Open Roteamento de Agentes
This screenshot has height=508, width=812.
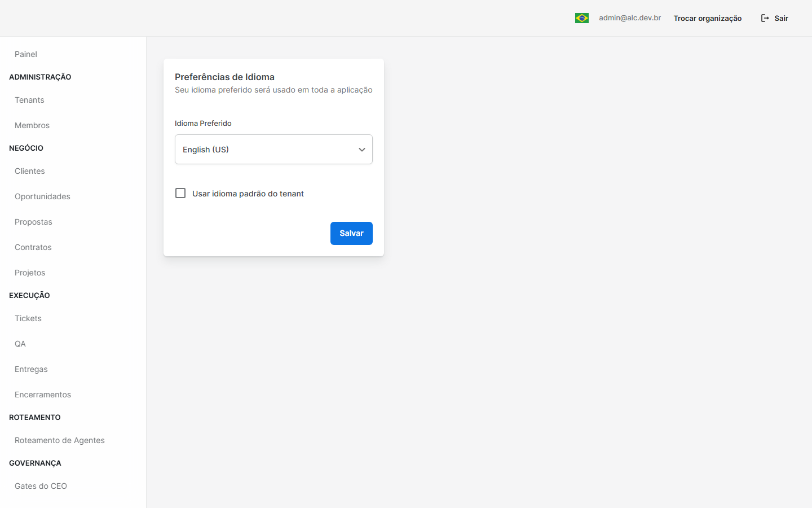pos(60,440)
